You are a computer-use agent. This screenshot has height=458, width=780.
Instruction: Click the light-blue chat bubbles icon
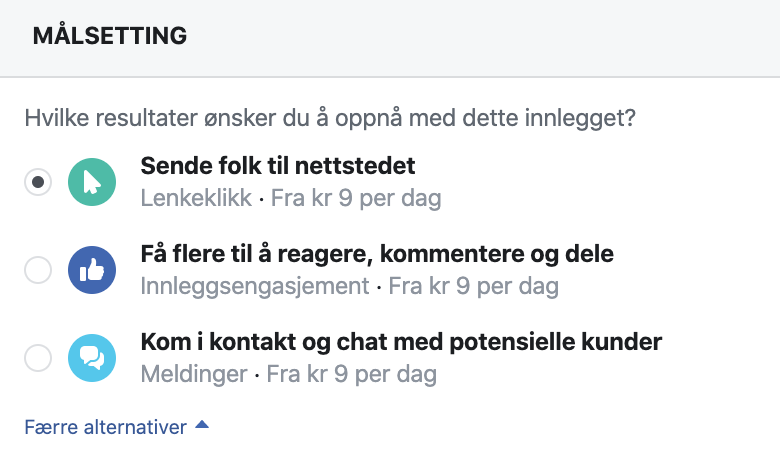pos(92,358)
